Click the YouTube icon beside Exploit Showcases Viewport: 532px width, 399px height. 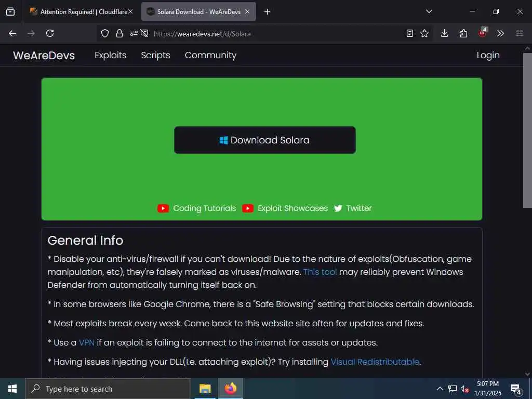tap(248, 208)
